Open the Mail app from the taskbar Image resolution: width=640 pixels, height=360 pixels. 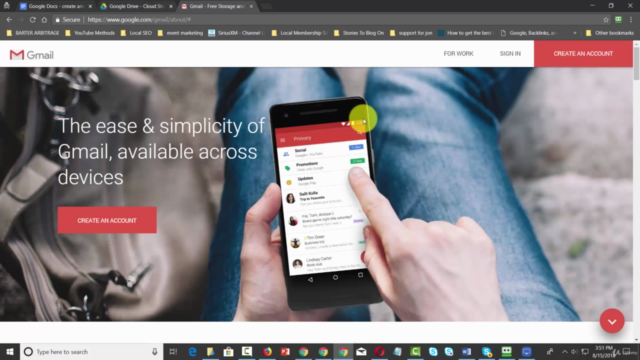coord(361,351)
